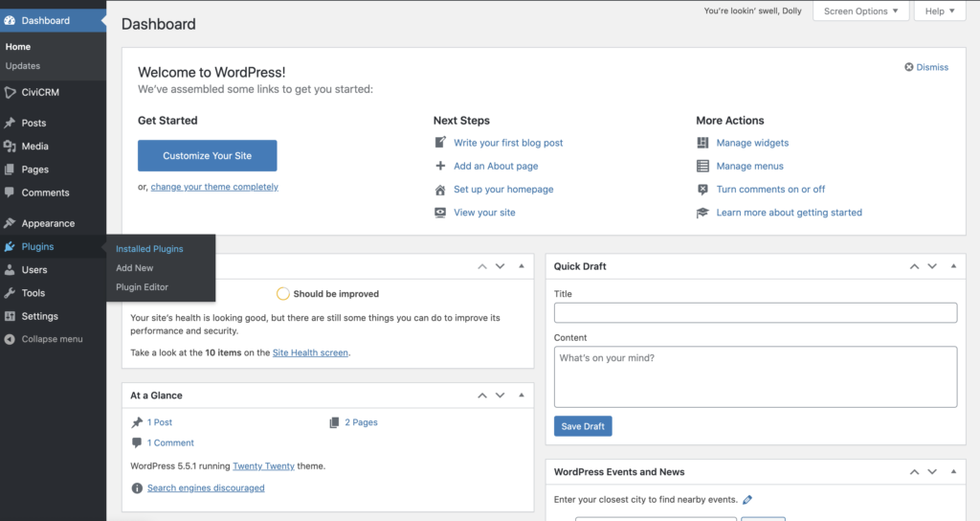
Task: Click the What's on your mind content box
Action: (x=756, y=377)
